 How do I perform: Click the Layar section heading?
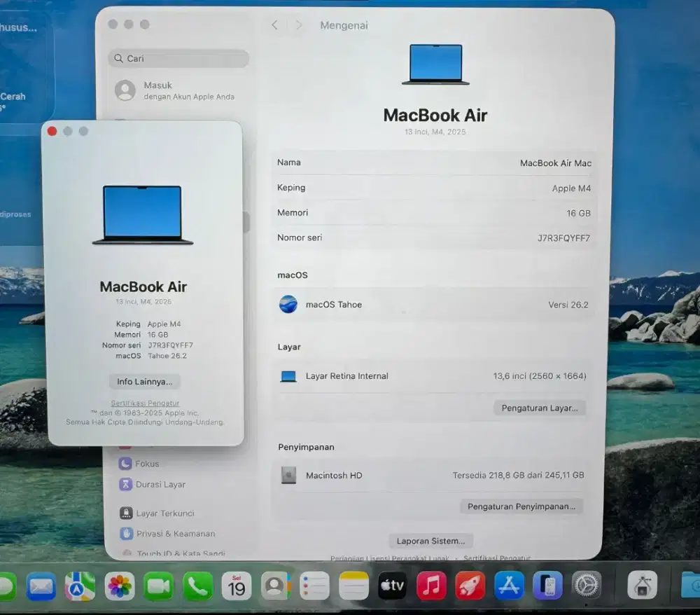pos(289,347)
